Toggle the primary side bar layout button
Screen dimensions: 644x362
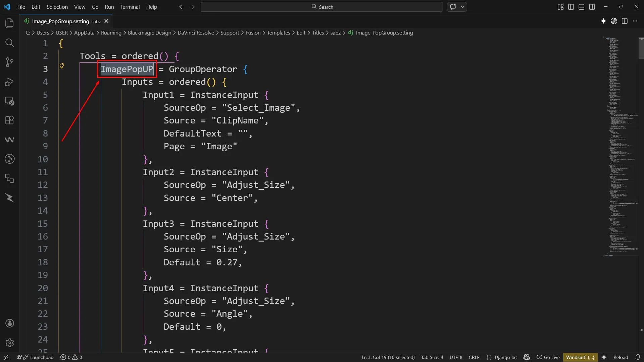[571, 7]
